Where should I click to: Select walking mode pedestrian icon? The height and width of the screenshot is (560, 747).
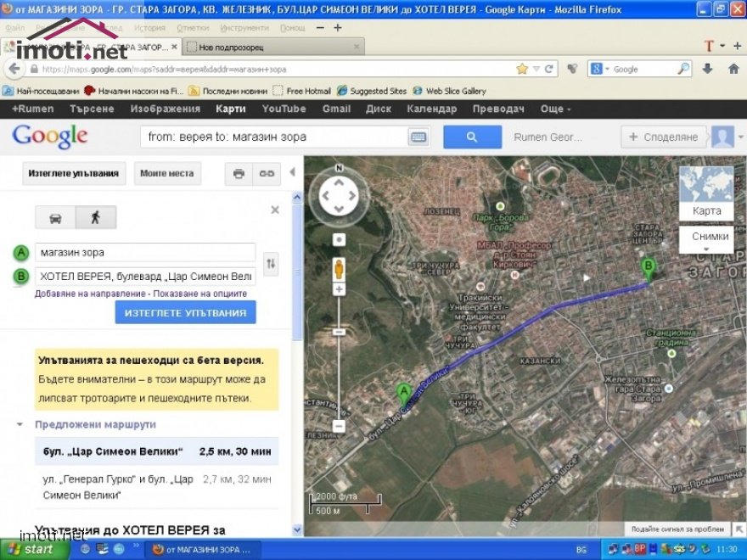coord(96,217)
